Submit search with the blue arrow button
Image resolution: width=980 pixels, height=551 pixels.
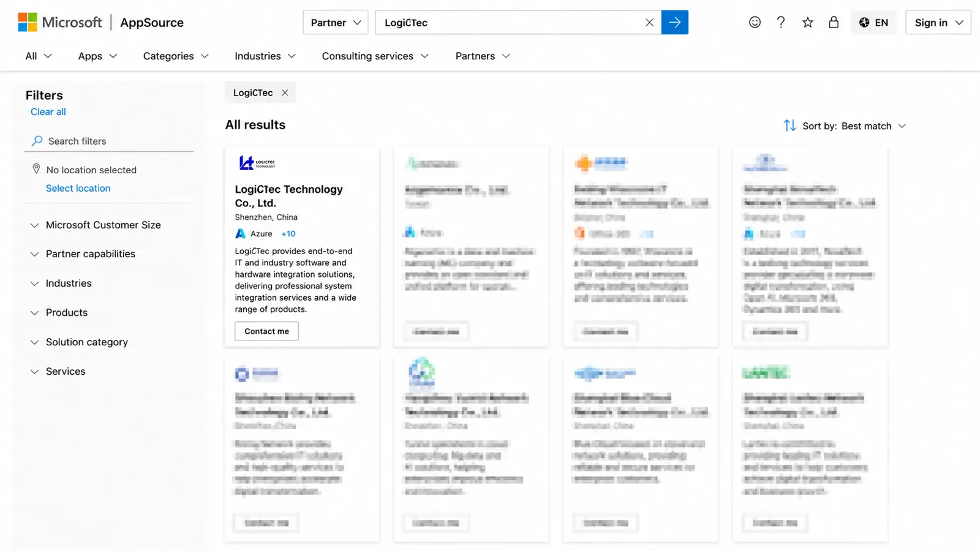click(x=674, y=23)
